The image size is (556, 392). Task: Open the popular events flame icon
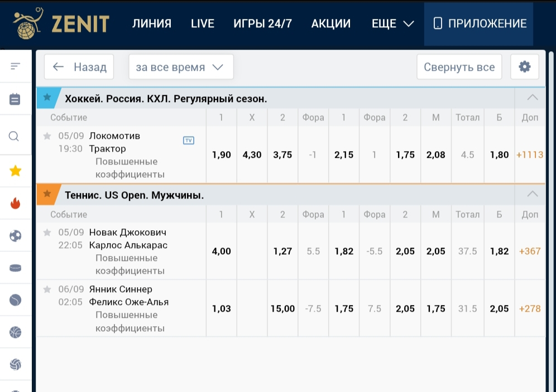[15, 203]
